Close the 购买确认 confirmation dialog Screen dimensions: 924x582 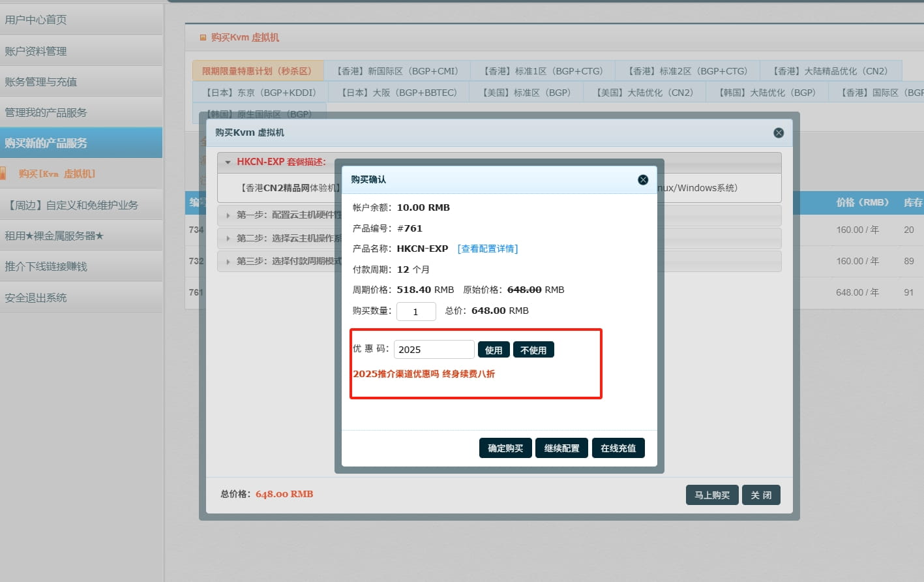click(x=643, y=180)
